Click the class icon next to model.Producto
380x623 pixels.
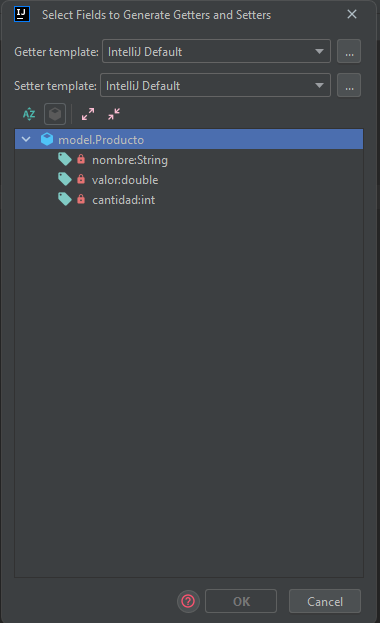[47, 139]
